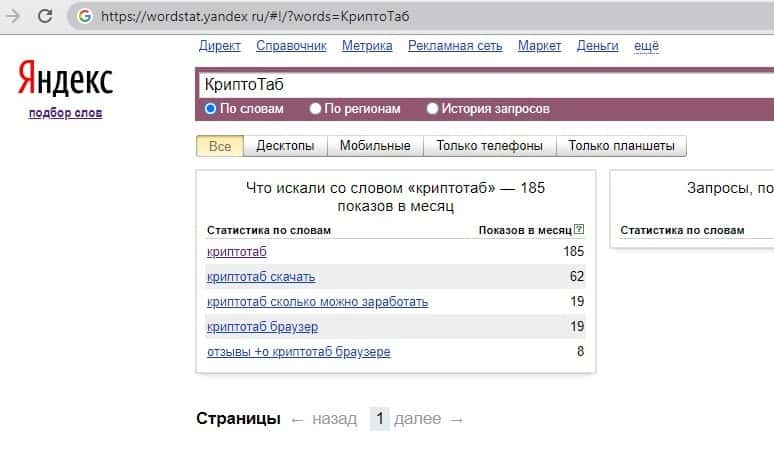Click the назад pagination link
This screenshot has width=774, height=462.
pyautogui.click(x=334, y=419)
